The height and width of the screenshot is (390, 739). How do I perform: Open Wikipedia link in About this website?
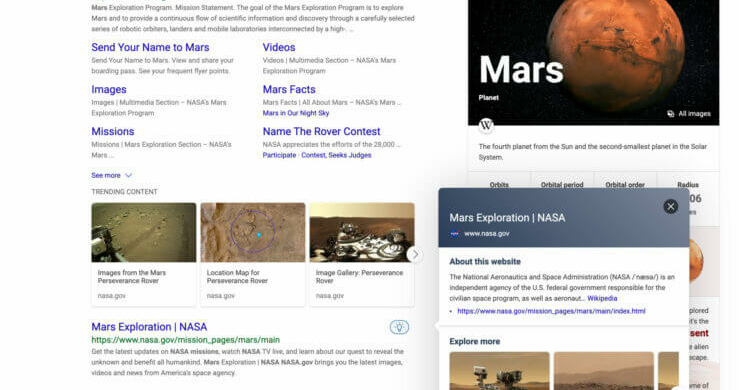click(602, 298)
